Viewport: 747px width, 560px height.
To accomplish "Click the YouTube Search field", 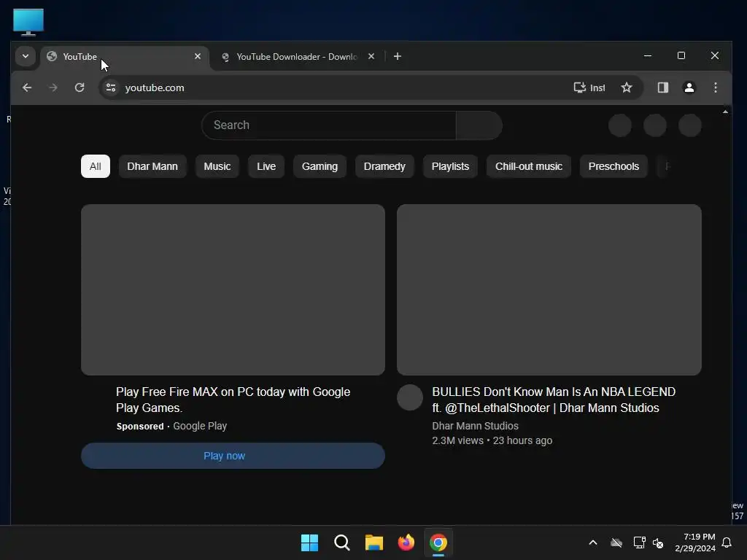I will pos(329,125).
